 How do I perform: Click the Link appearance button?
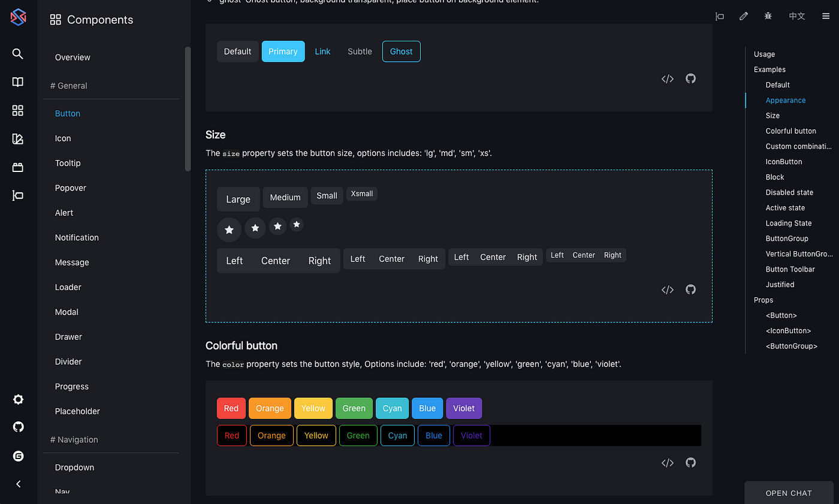click(323, 52)
